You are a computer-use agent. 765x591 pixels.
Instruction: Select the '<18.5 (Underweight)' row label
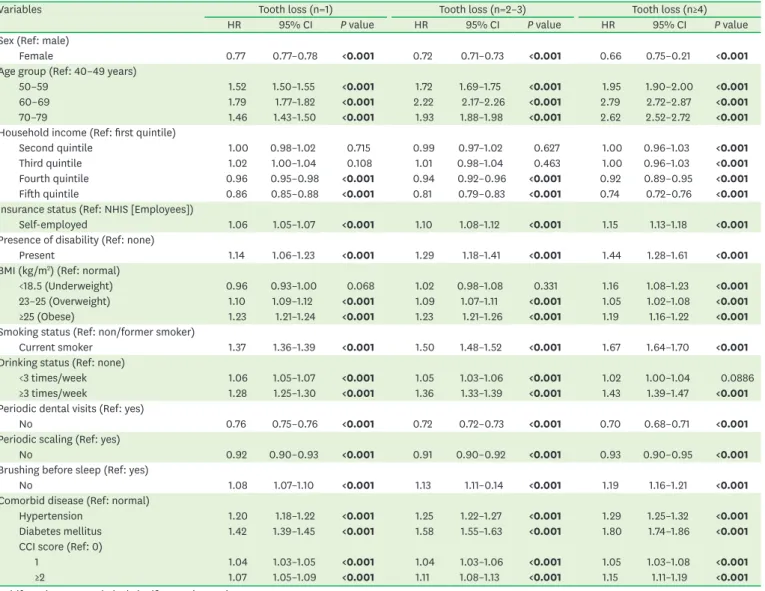point(66,286)
